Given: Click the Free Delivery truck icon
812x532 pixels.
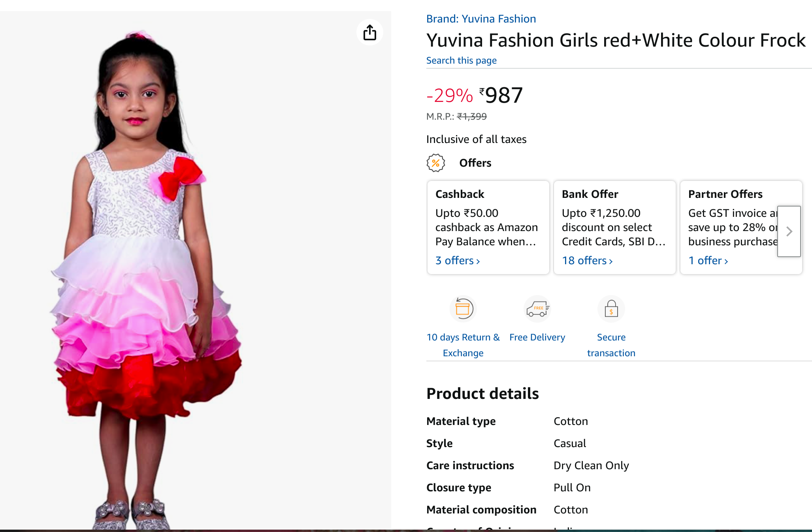Looking at the screenshot, I should (x=537, y=308).
